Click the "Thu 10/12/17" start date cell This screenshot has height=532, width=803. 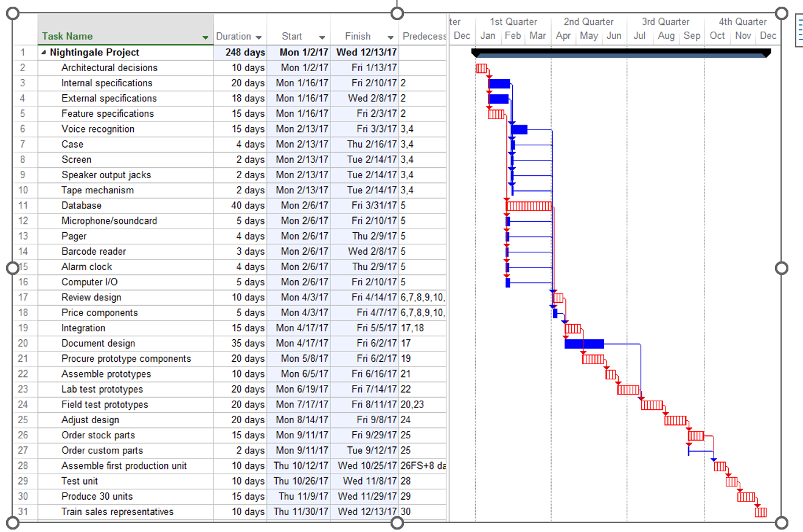pyautogui.click(x=298, y=466)
